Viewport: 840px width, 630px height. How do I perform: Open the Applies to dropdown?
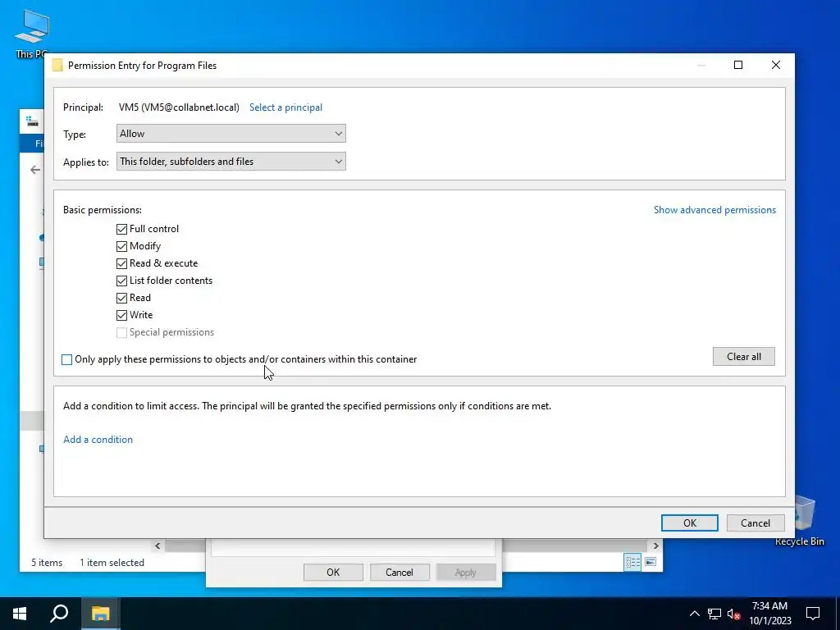click(x=231, y=162)
